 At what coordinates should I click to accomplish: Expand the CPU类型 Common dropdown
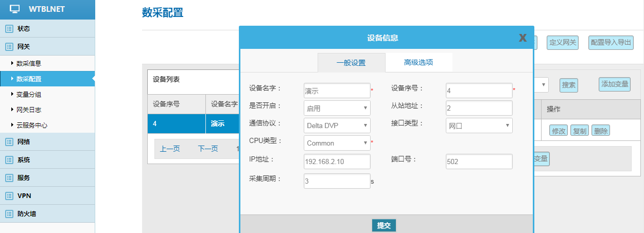tap(337, 143)
